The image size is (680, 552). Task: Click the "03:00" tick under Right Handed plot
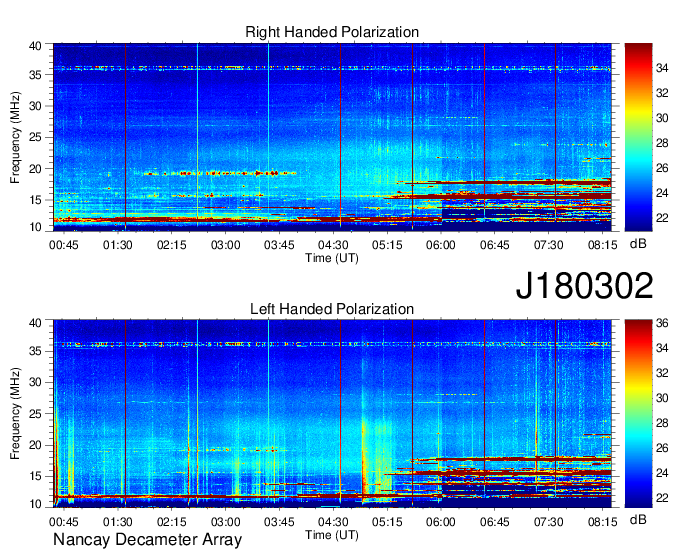(226, 245)
